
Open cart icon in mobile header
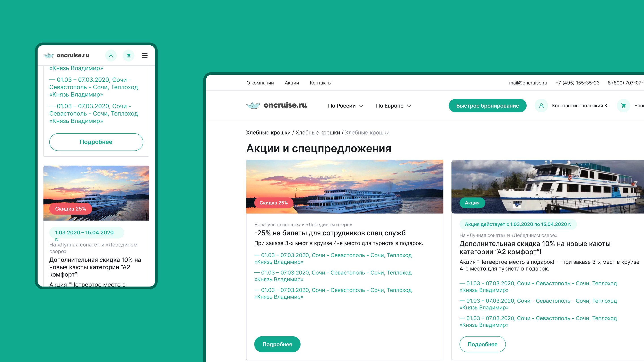pyautogui.click(x=129, y=55)
